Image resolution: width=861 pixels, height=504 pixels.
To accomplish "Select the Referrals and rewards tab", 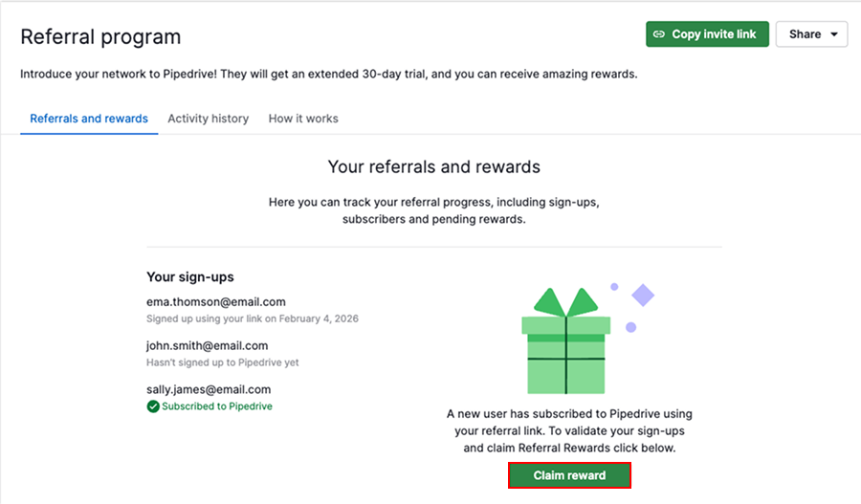I will pos(89,119).
